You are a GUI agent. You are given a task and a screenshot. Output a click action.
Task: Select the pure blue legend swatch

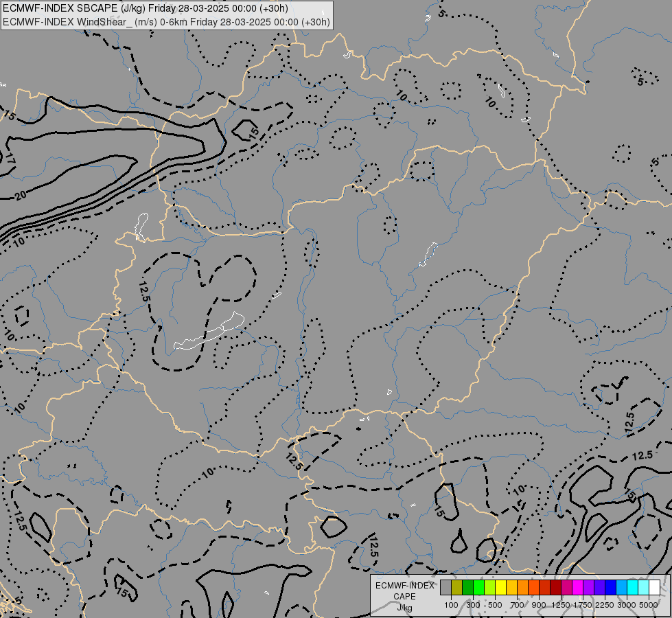tap(610, 588)
